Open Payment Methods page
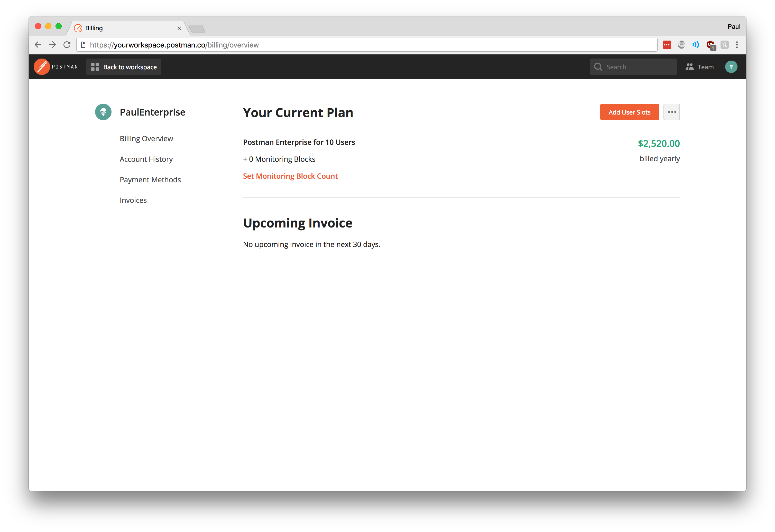 (150, 180)
